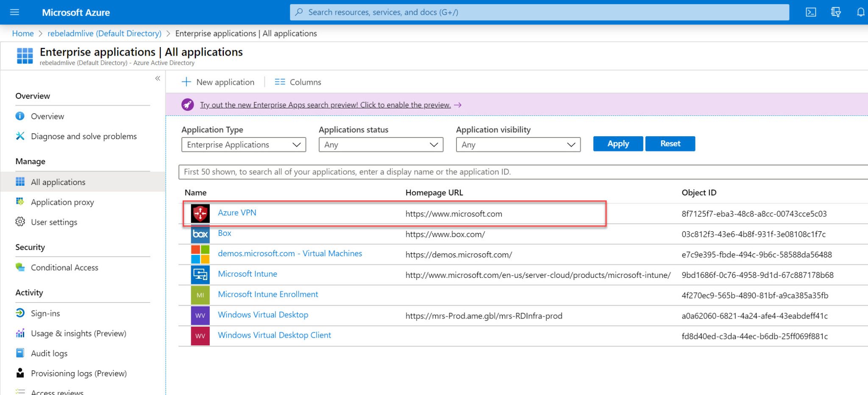Open Application proxy in the sidebar
Screen dimensions: 868x395
62,202
